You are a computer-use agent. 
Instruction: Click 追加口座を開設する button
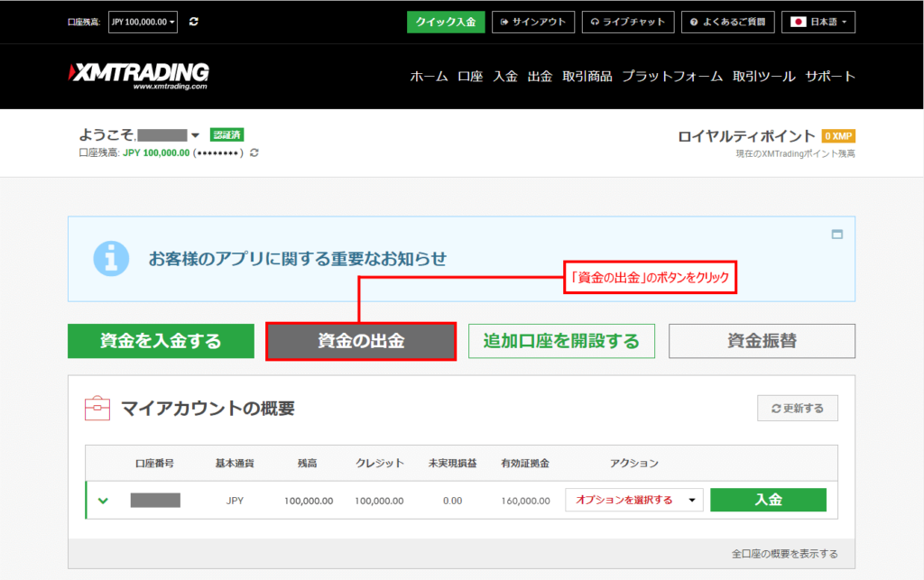point(561,341)
